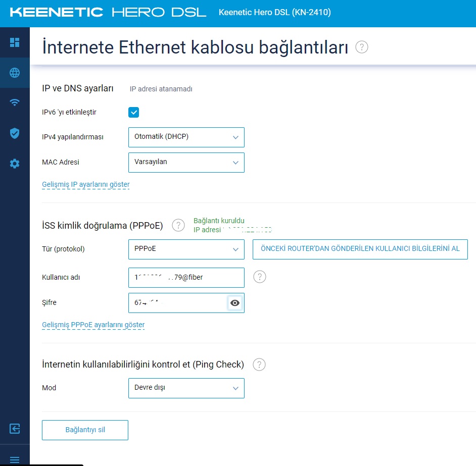Image resolution: width=476 pixels, height=466 pixels.
Task: Click the Keenetic Hero DSL (KN-2410) model text
Action: coord(275,13)
